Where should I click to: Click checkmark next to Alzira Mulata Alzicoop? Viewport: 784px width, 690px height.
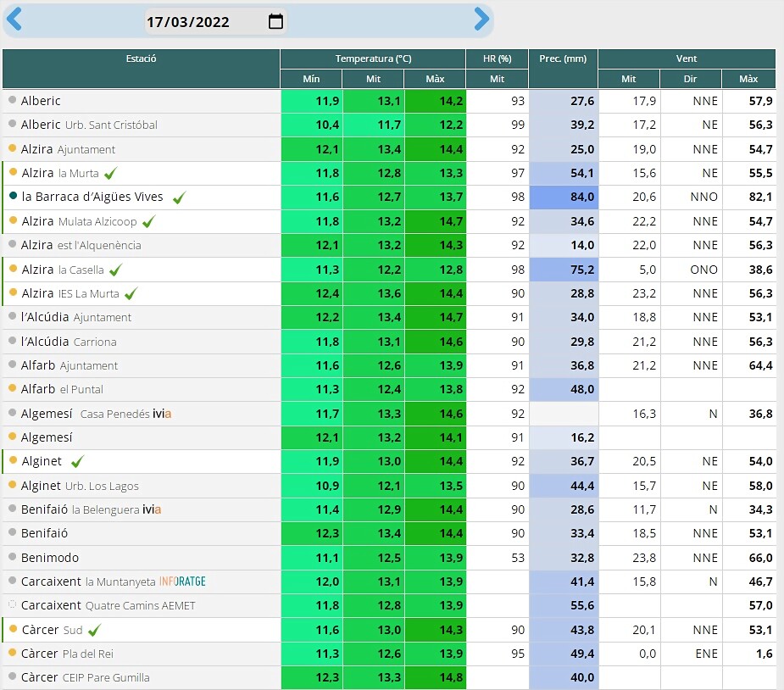pos(148,221)
